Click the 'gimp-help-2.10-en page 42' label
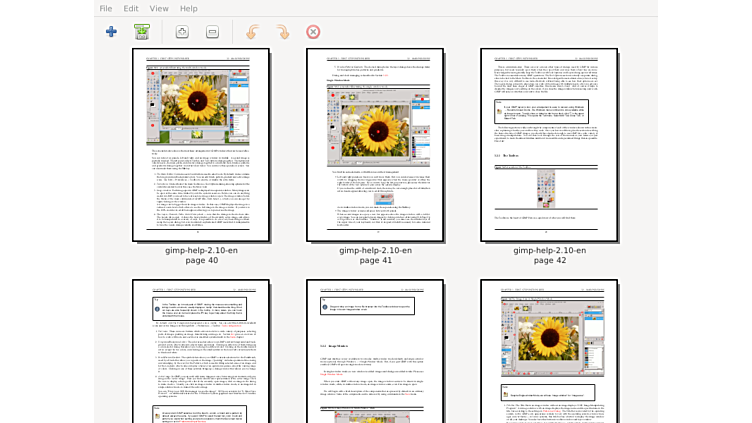Screen dimensions: 752x423 point(548,256)
